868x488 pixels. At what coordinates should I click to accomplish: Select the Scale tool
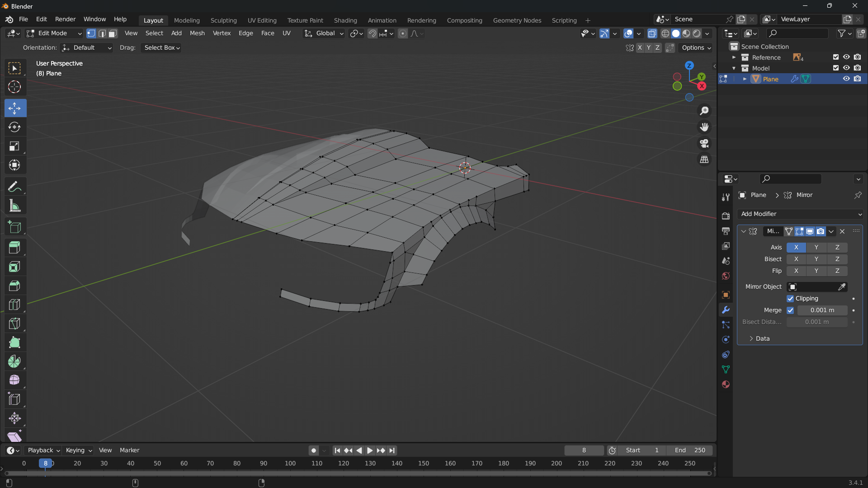[14, 146]
